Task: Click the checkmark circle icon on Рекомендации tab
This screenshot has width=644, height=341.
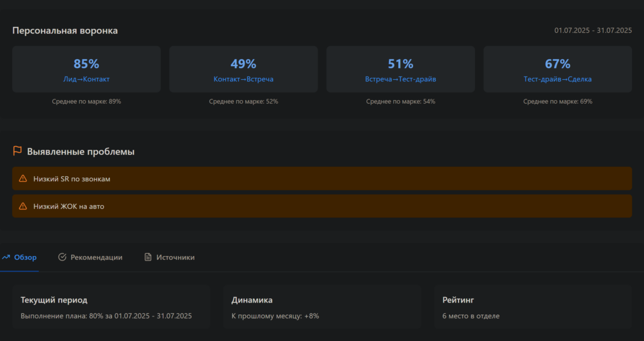Action: click(x=62, y=257)
